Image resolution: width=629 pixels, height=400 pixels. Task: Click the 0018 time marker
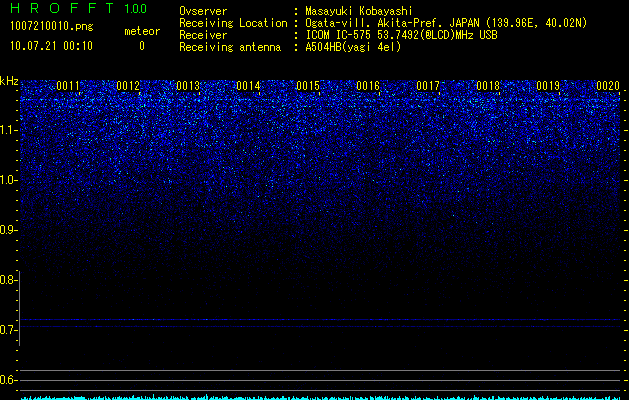click(488, 86)
